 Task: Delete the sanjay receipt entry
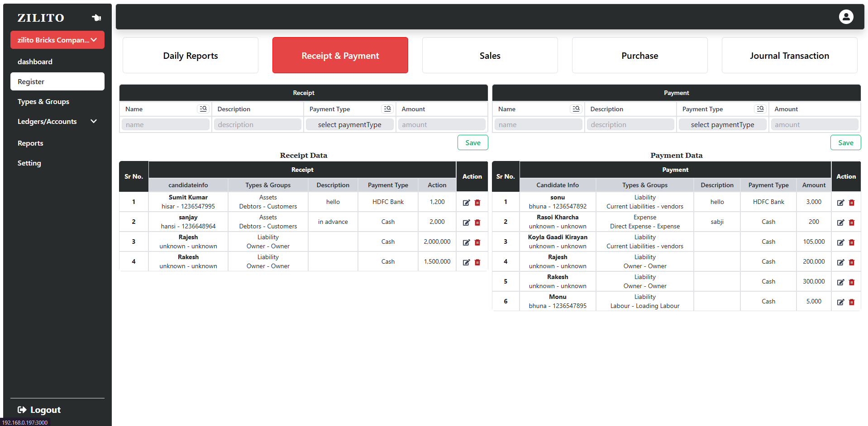(477, 222)
